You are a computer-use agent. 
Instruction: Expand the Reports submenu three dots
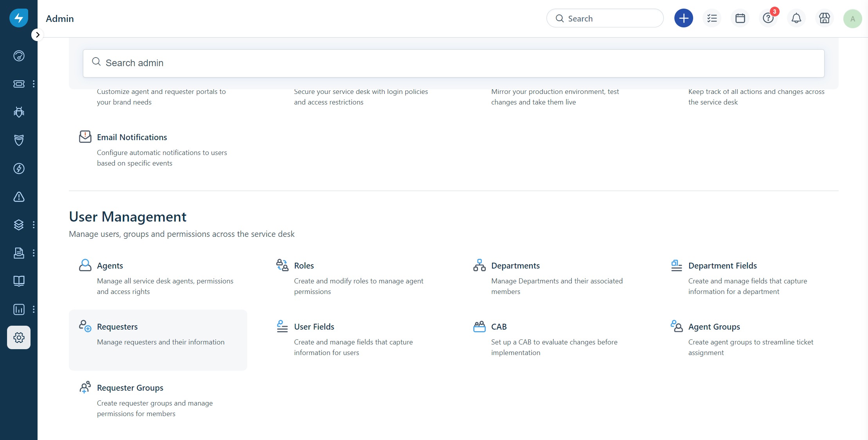click(34, 309)
